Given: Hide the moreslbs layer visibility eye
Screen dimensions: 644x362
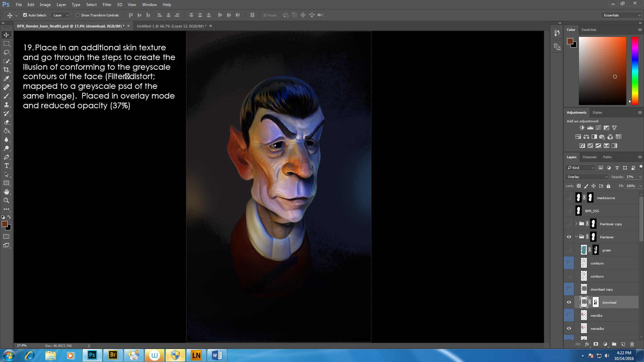Looking at the screenshot, I should coord(569,328).
